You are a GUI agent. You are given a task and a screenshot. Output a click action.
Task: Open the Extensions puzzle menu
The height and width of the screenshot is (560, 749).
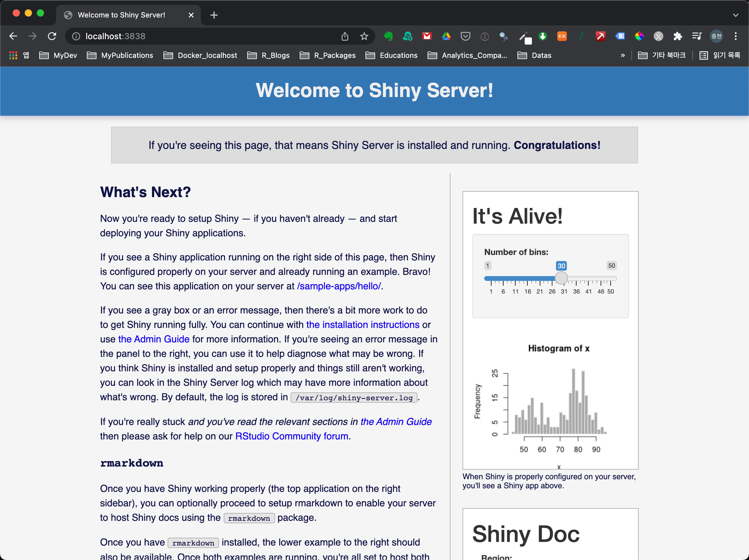pos(678,36)
